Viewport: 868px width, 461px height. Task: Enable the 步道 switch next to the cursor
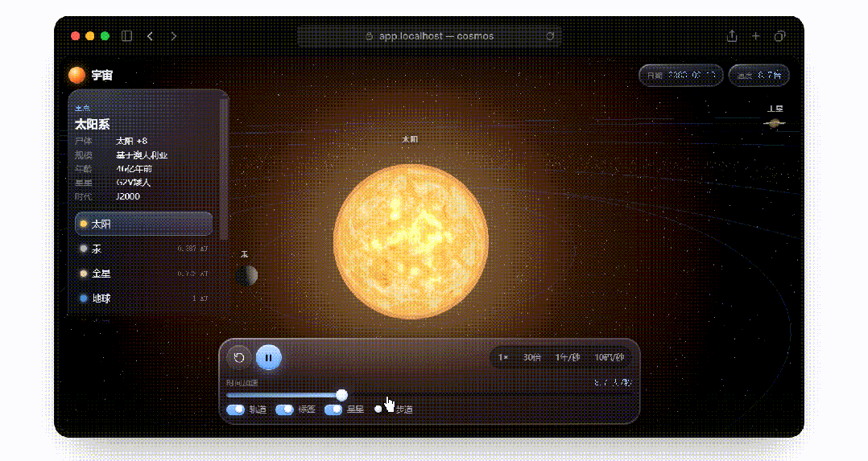(382, 410)
